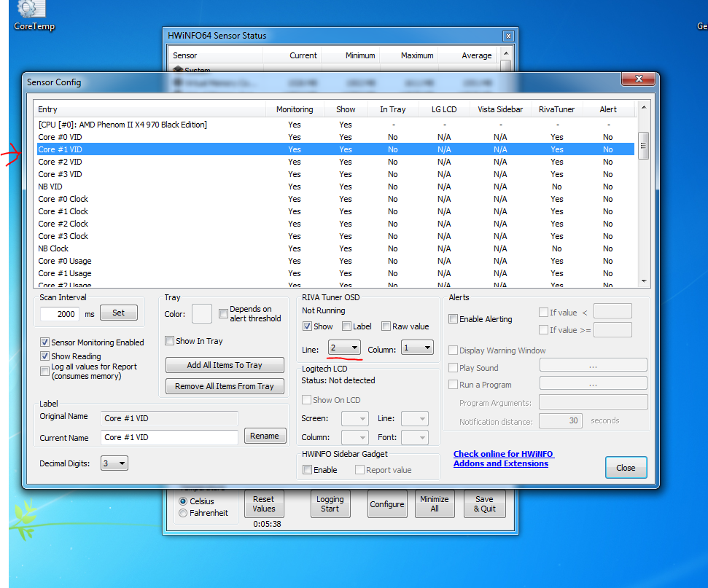Open Logitech LCD Line dropdown

pos(414,419)
